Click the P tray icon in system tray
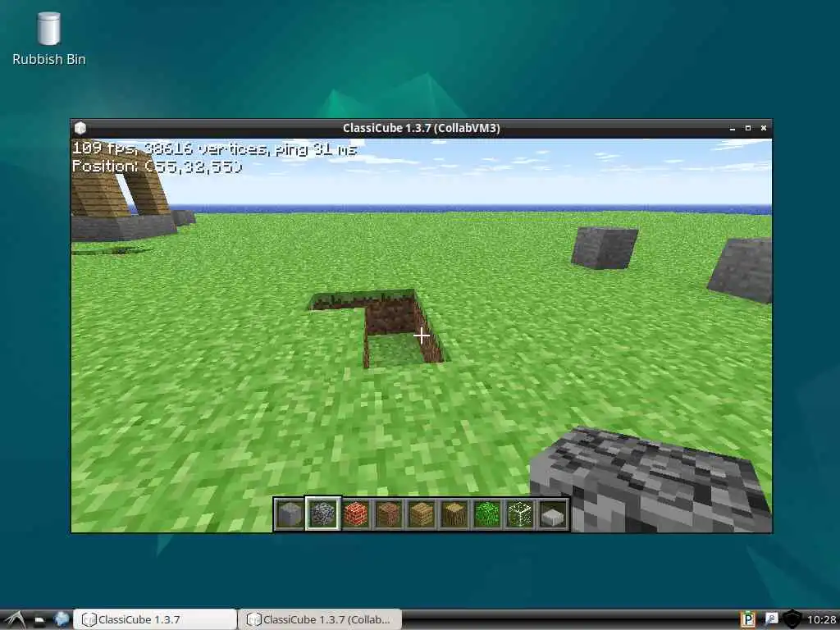This screenshot has width=840, height=630. click(x=747, y=620)
